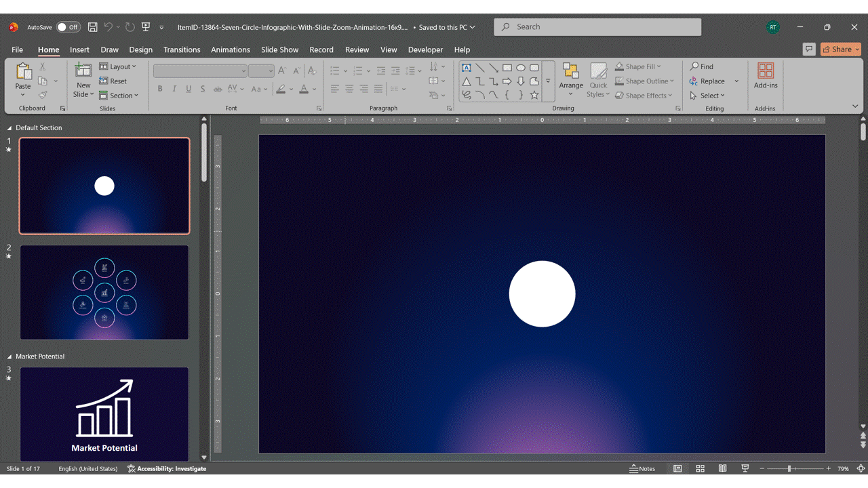Image resolution: width=868 pixels, height=488 pixels.
Task: Open the Transitions ribbon tab
Action: [x=182, y=49]
